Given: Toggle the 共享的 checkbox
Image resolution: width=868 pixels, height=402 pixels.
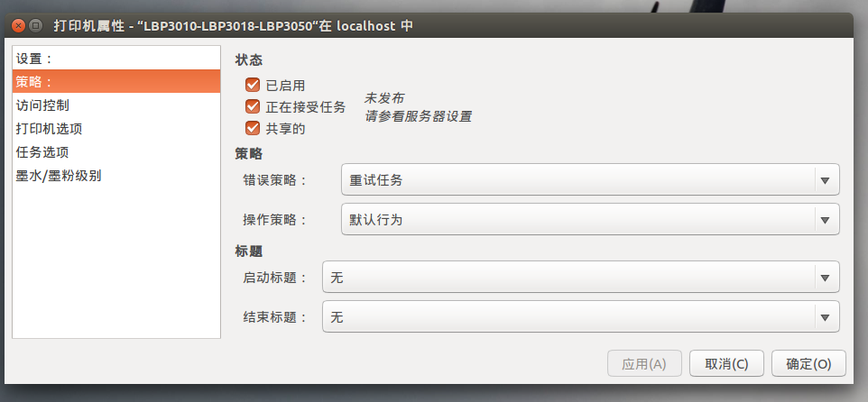Looking at the screenshot, I should [253, 128].
